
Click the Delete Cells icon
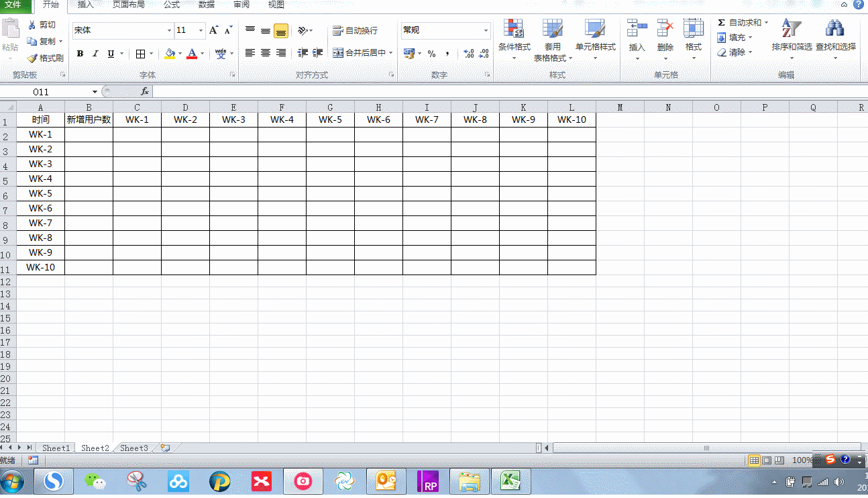665,28
